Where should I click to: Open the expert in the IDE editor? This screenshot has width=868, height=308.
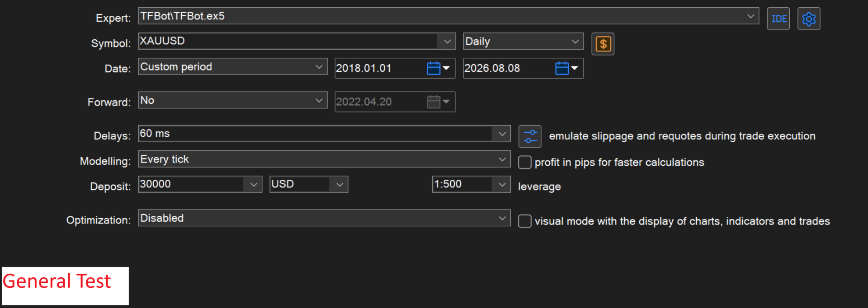[x=778, y=19]
